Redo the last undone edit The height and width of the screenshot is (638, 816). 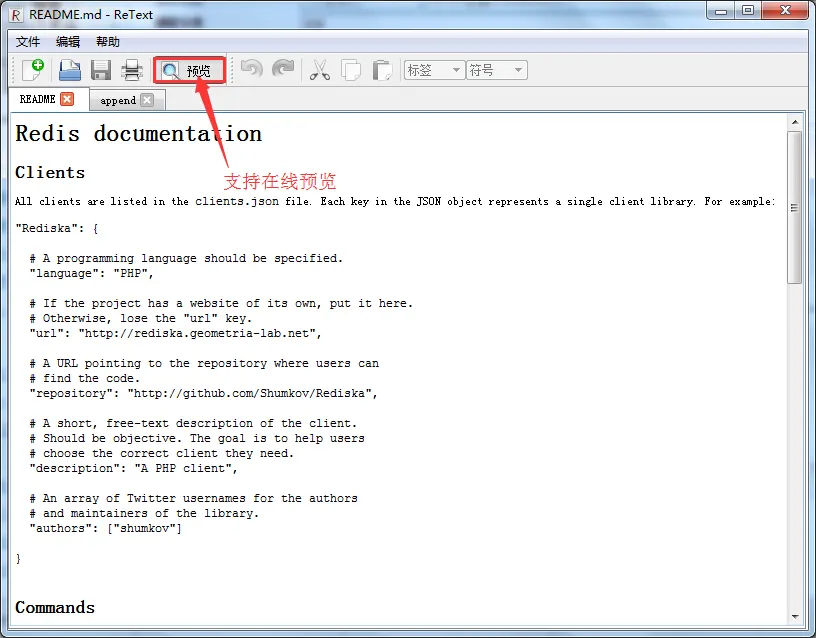point(283,69)
